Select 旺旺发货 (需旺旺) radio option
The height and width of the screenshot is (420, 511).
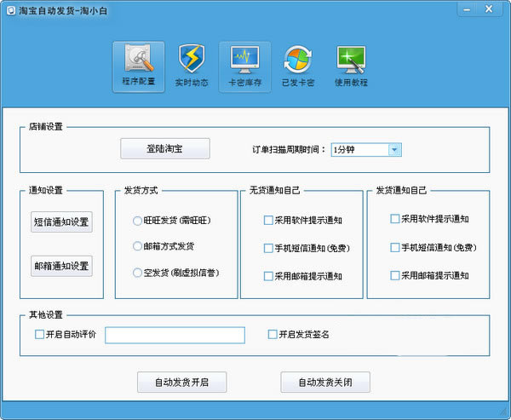click(x=137, y=221)
